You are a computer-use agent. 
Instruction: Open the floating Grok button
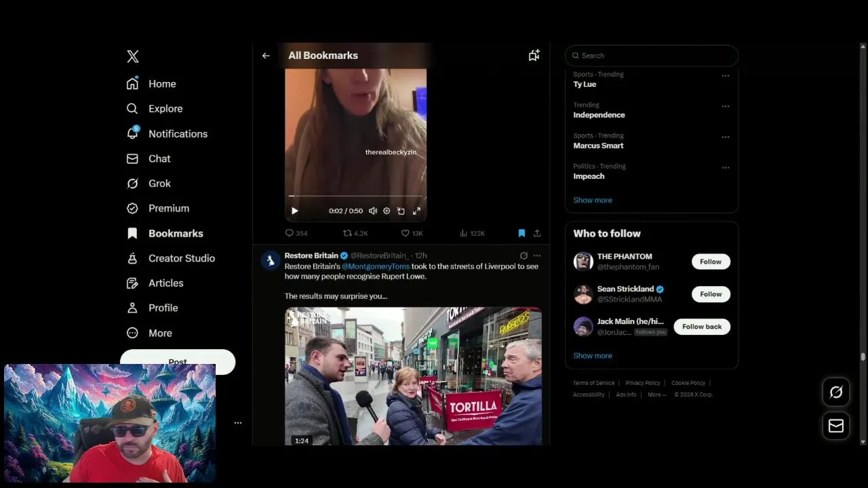pos(836,392)
